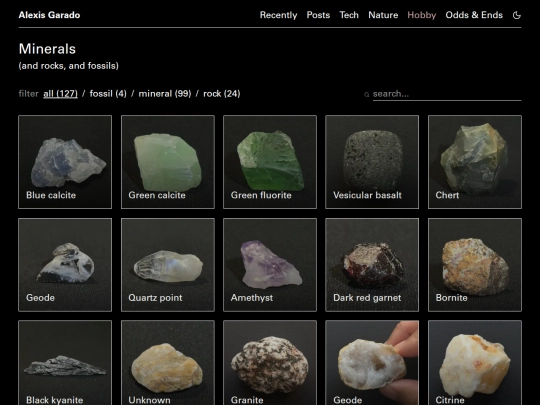The width and height of the screenshot is (540, 405).
Task: Open the Hobby section
Action: 422,15
